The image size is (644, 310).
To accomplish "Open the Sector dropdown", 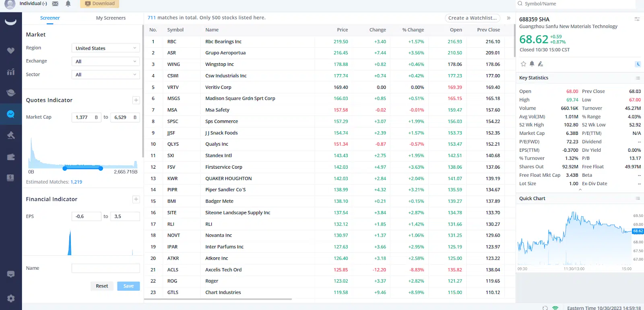I will click(x=105, y=75).
